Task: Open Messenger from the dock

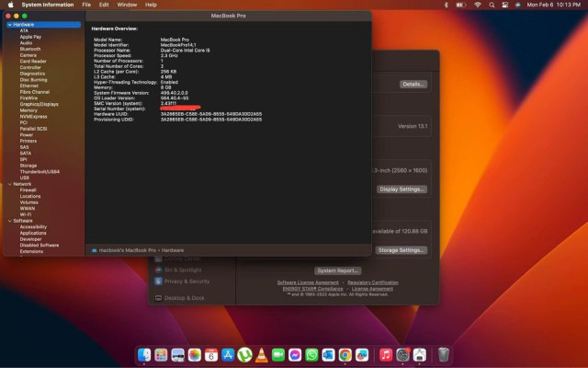Action: point(295,354)
